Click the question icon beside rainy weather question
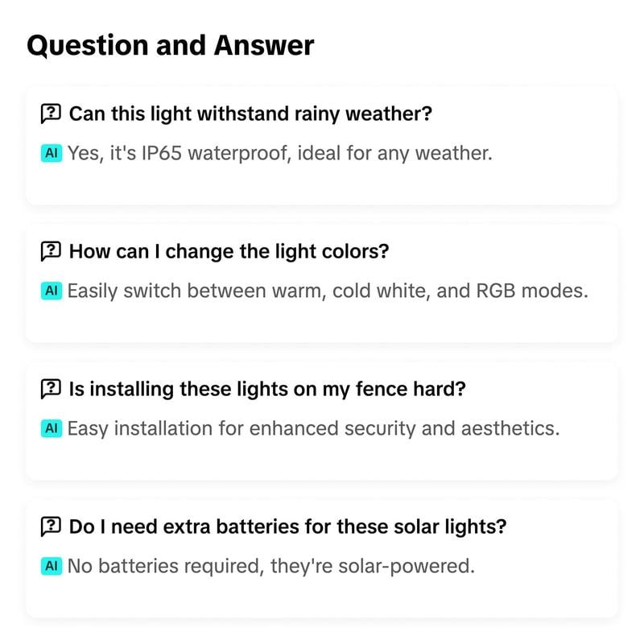The height and width of the screenshot is (644, 644). coord(50,114)
